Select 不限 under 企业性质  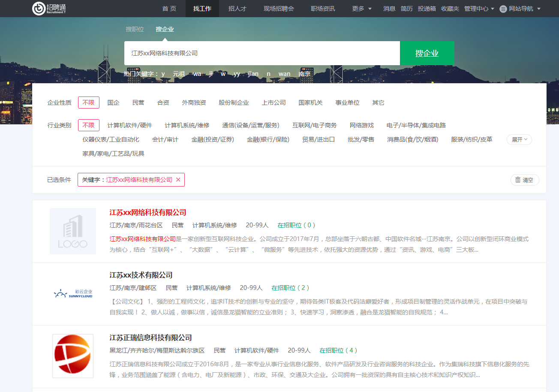(x=89, y=103)
